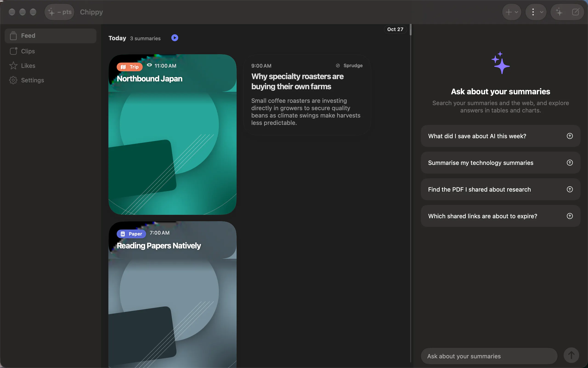This screenshot has height=368, width=588.
Task: Play today's summaries audio
Action: pyautogui.click(x=175, y=38)
